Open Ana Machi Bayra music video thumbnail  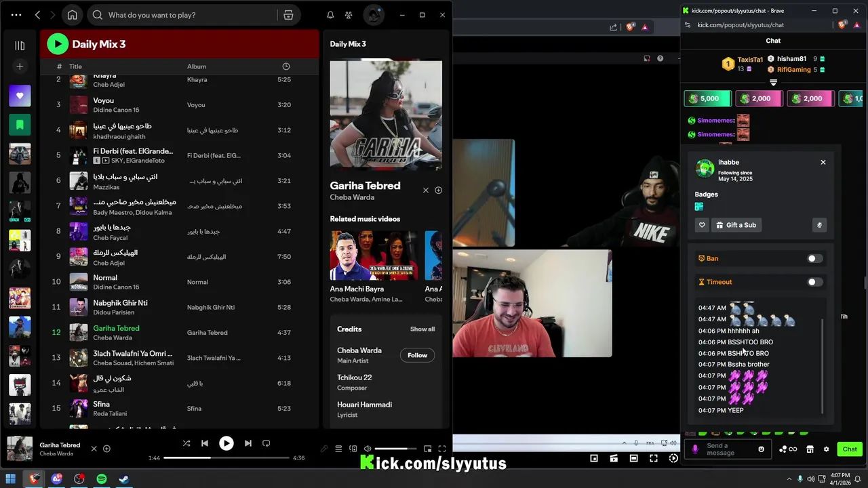[374, 256]
